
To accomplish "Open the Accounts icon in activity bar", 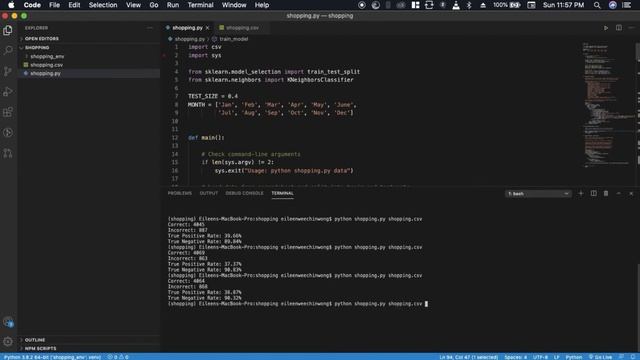I will pos(8,322).
